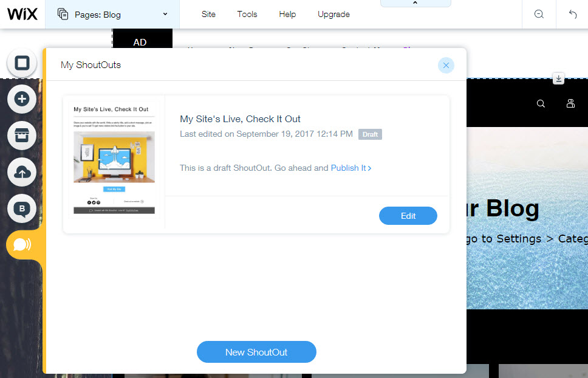
Task: Open the Background panel square icon
Action: point(22,63)
